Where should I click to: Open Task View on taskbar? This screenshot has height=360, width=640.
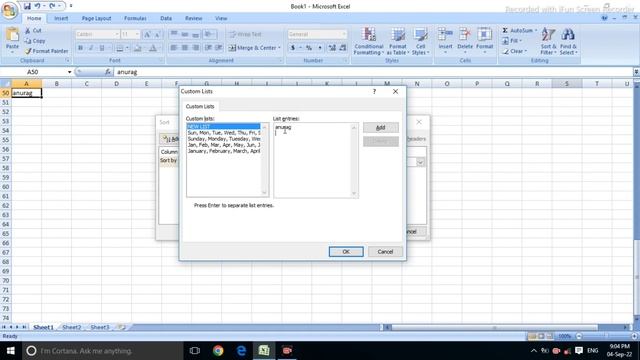195,351
